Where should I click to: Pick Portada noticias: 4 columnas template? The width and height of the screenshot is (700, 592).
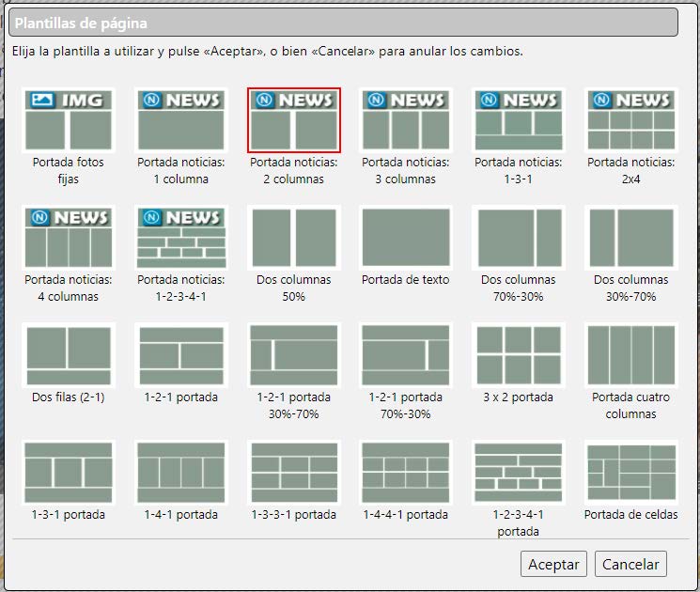(69, 238)
